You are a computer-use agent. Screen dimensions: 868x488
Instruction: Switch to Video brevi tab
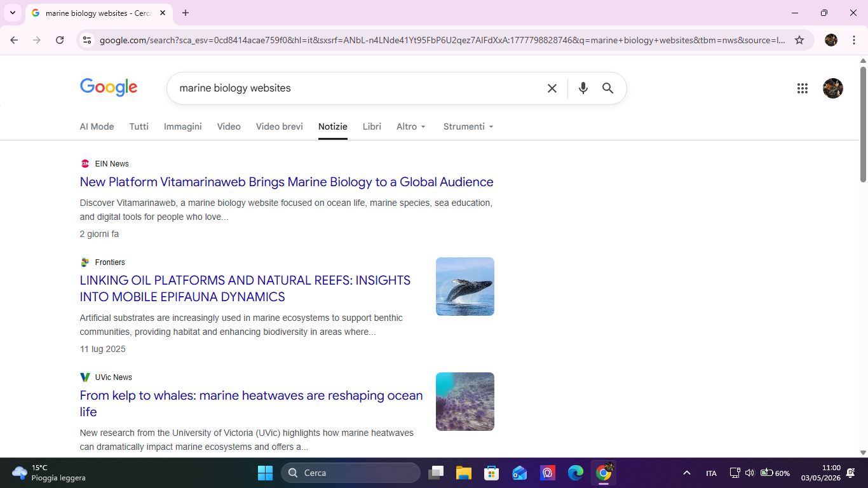click(x=280, y=126)
